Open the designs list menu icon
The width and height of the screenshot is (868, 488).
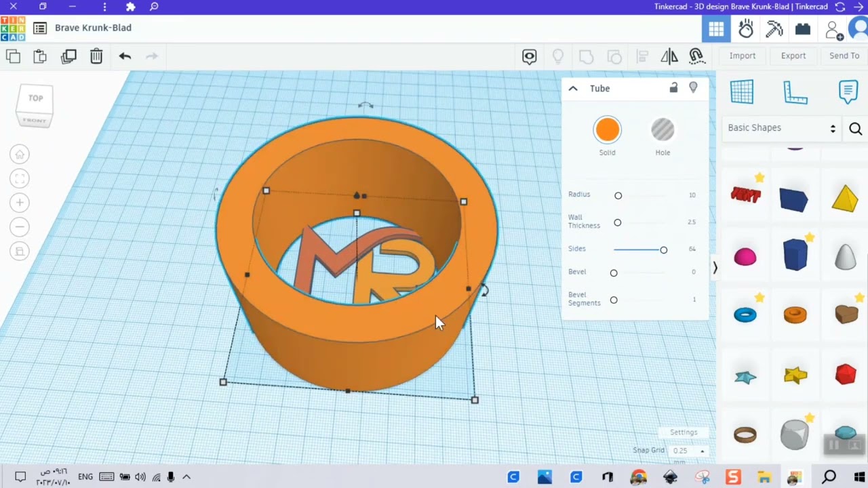coord(40,28)
